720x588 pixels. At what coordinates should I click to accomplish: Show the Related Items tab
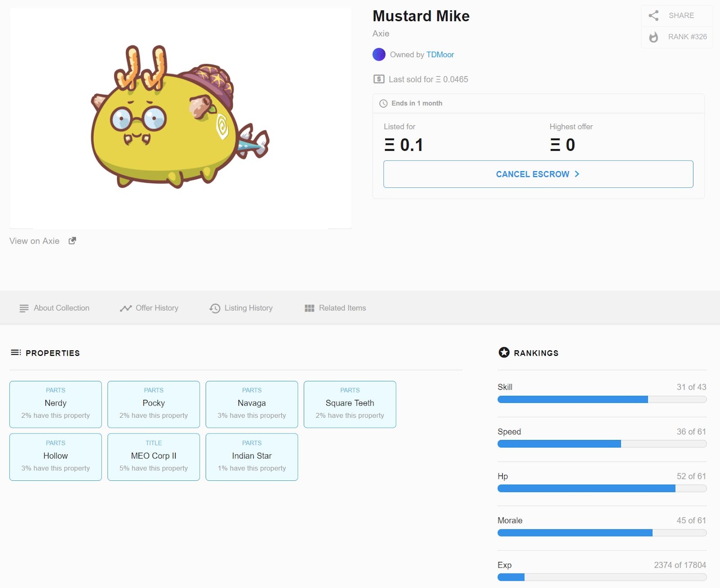[x=335, y=308]
